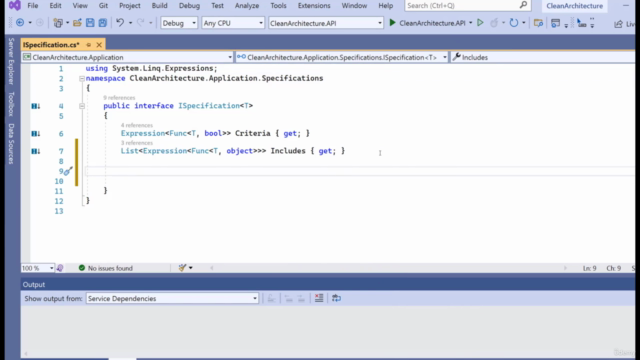Open the Service Dependencies output source dropdown
This screenshot has width=640, height=360.
pos(172,298)
